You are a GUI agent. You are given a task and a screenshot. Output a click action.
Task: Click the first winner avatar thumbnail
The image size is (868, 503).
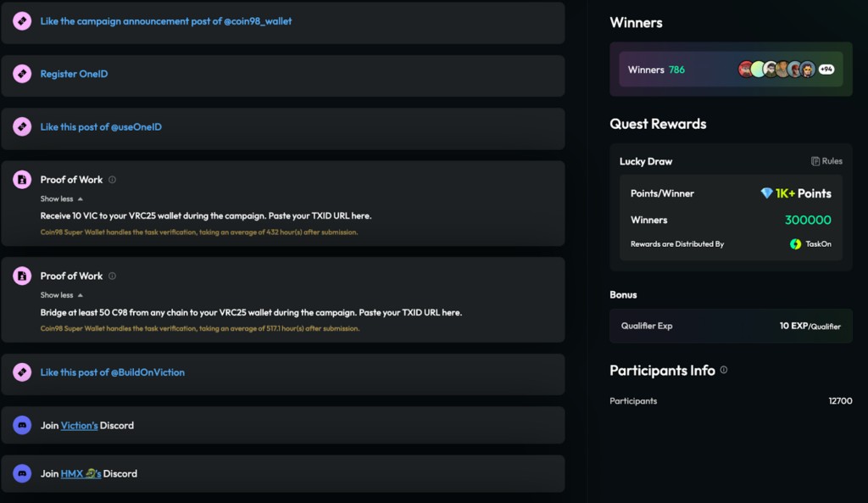[x=746, y=70]
